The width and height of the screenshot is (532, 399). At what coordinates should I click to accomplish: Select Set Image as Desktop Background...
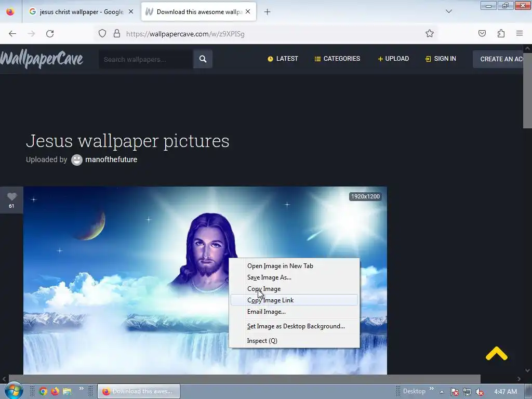(294, 326)
